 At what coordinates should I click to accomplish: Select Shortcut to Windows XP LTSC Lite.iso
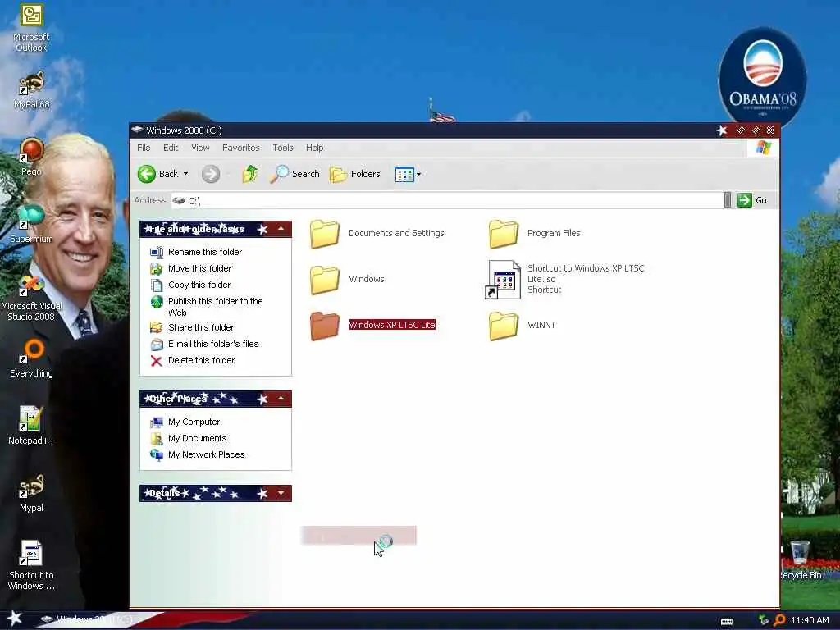click(x=565, y=279)
